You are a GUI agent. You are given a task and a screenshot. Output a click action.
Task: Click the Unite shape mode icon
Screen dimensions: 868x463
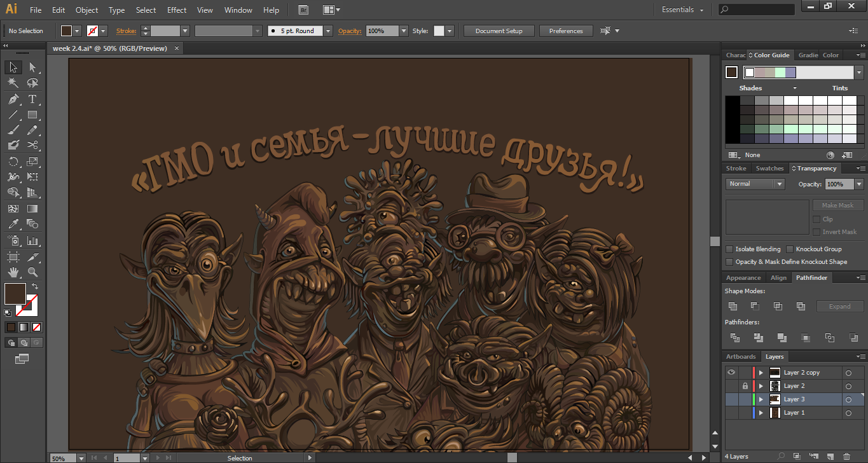733,307
